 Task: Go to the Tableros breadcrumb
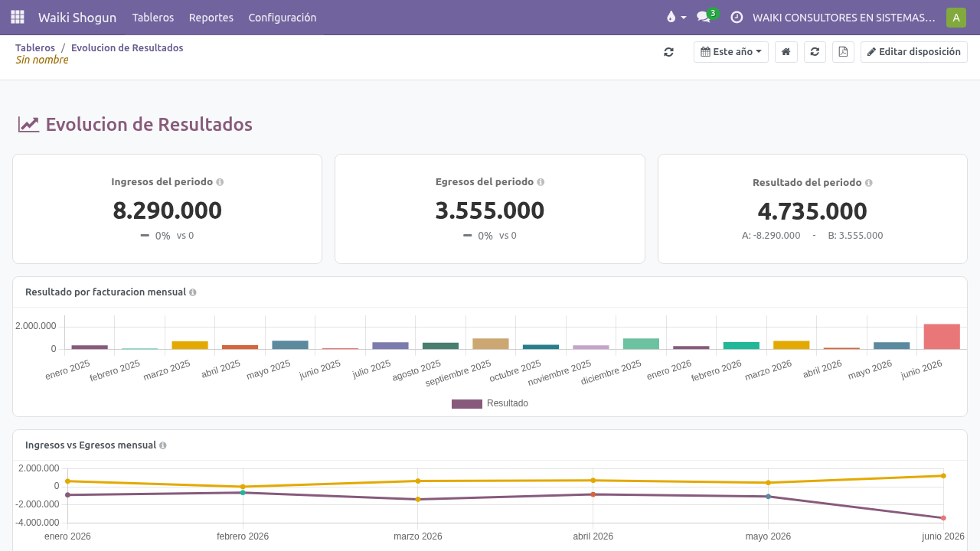35,47
